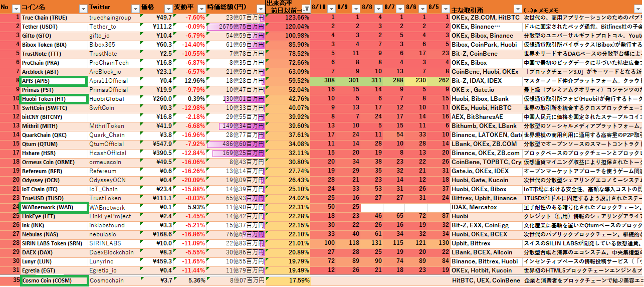Viewport: 644px width, 287px height.
Task: Click the HuobiGlobal Twitter handle cell
Action: pyautogui.click(x=110, y=99)
